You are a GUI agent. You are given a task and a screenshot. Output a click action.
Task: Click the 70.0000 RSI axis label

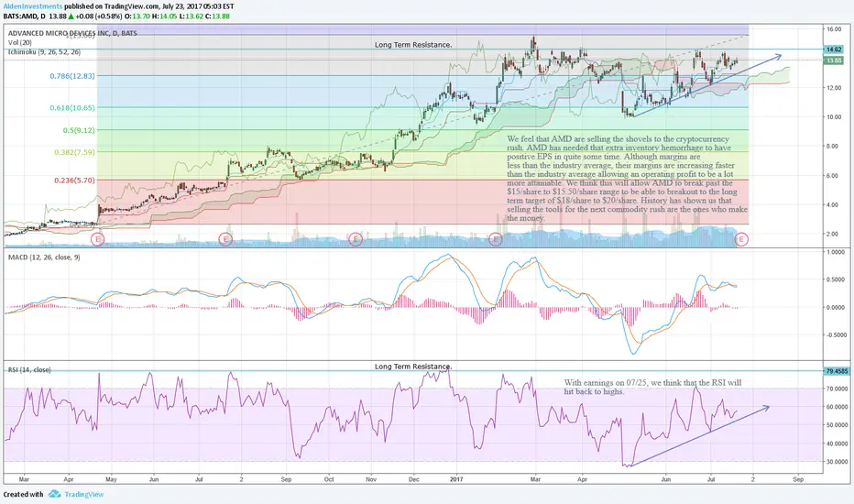837,389
